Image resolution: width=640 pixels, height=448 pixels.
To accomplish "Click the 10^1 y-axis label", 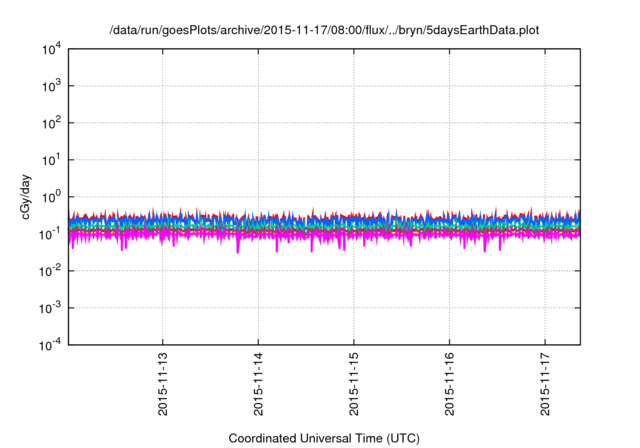I will (51, 160).
